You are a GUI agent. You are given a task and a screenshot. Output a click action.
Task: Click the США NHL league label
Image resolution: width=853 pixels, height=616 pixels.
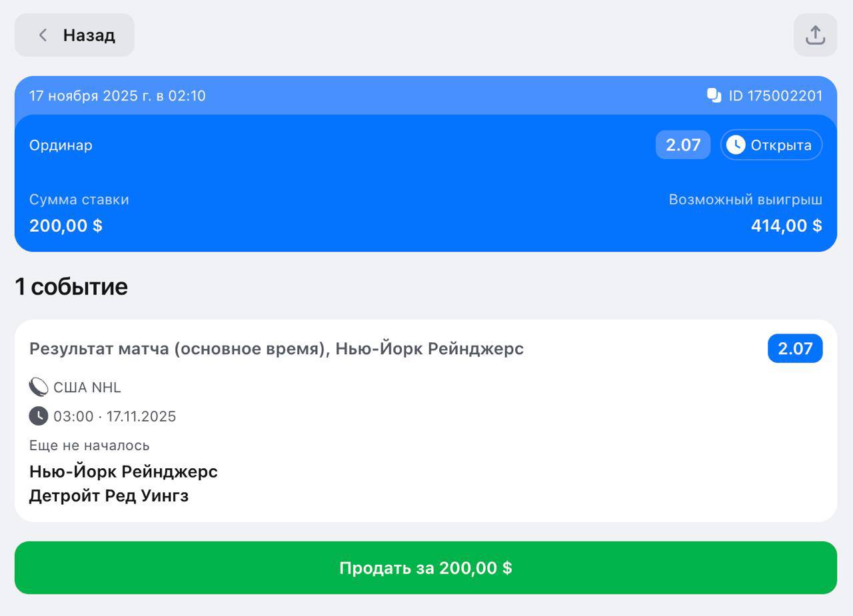[x=87, y=388]
